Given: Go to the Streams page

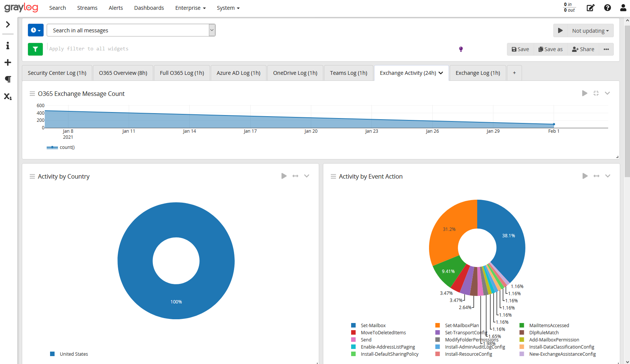Looking at the screenshot, I should tap(87, 8).
